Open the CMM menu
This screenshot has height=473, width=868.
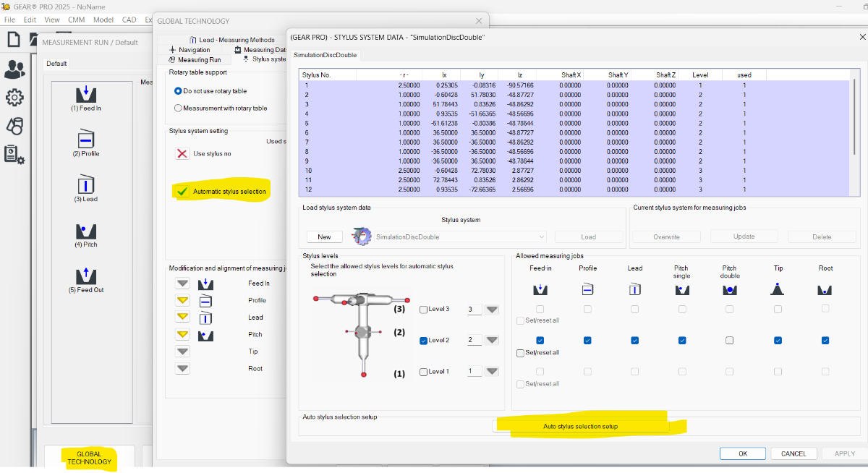(76, 20)
